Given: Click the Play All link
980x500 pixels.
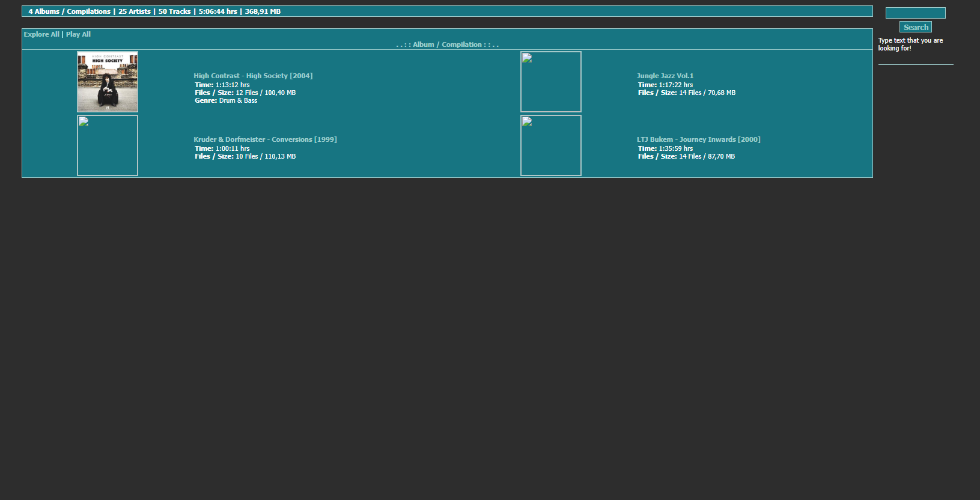Looking at the screenshot, I should click(78, 34).
